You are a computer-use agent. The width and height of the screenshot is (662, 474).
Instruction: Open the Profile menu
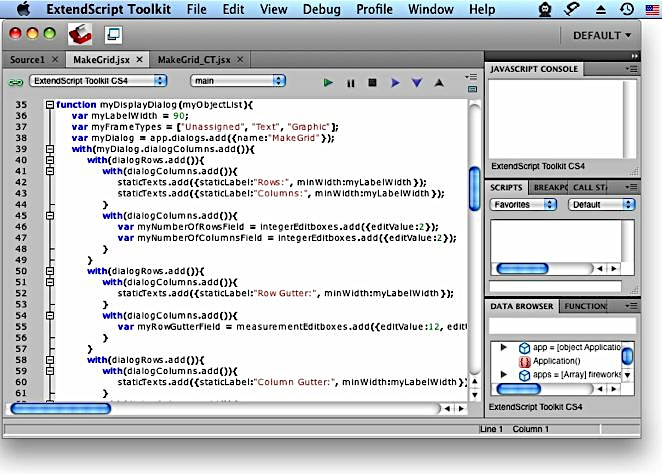[374, 9]
